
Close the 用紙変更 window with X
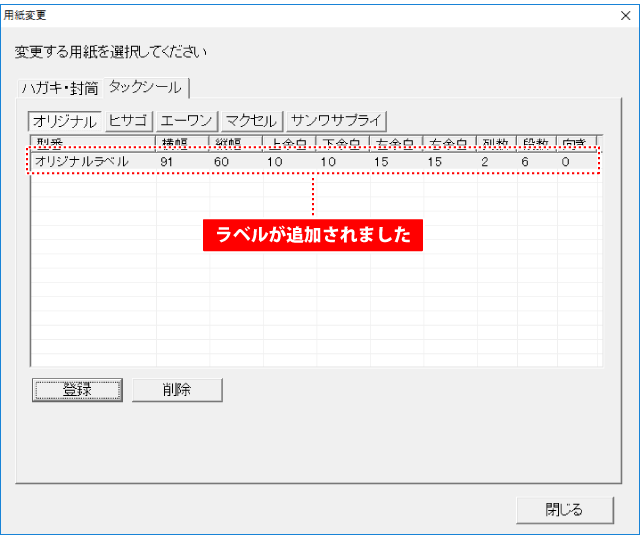click(625, 15)
